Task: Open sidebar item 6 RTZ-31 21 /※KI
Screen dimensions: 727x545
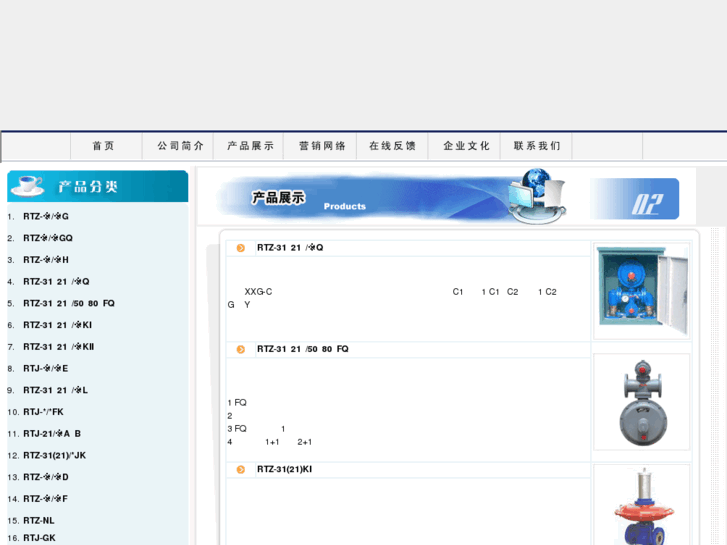Action: point(57,325)
